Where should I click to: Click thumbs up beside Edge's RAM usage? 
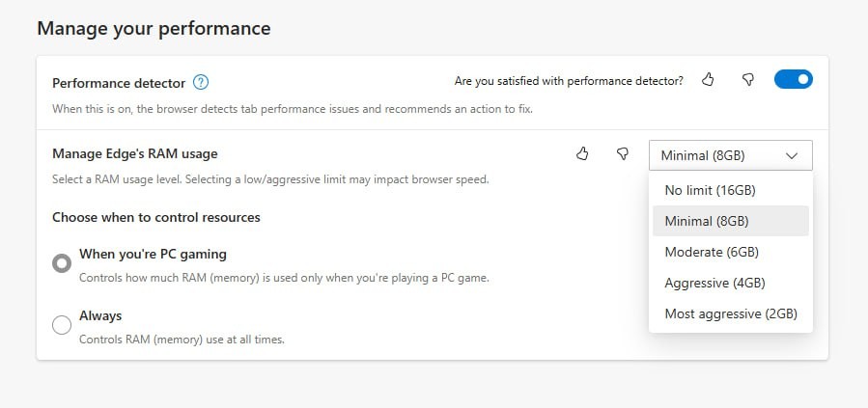coord(582,153)
